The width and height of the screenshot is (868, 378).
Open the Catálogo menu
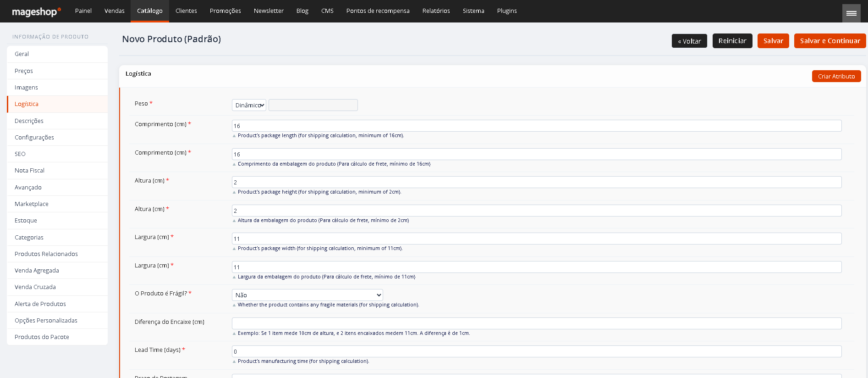click(150, 11)
